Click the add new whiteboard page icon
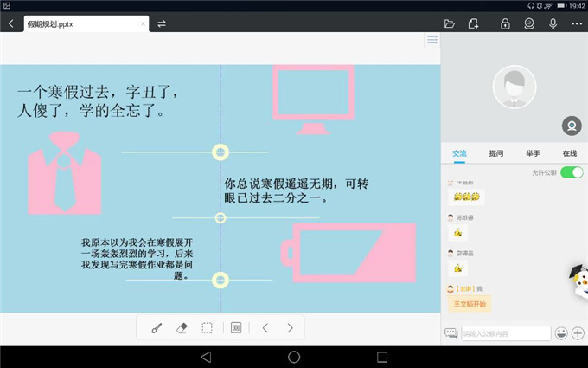This screenshot has height=368, width=588. [475, 23]
